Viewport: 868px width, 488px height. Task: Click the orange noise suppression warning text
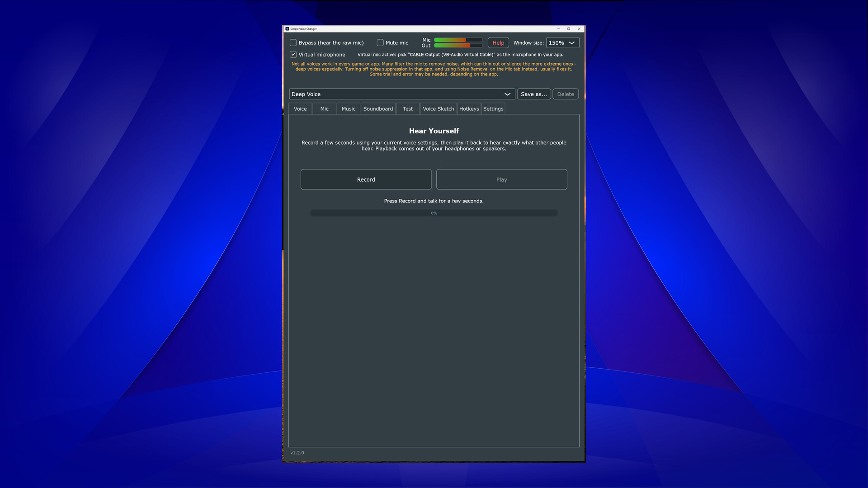(434, 69)
